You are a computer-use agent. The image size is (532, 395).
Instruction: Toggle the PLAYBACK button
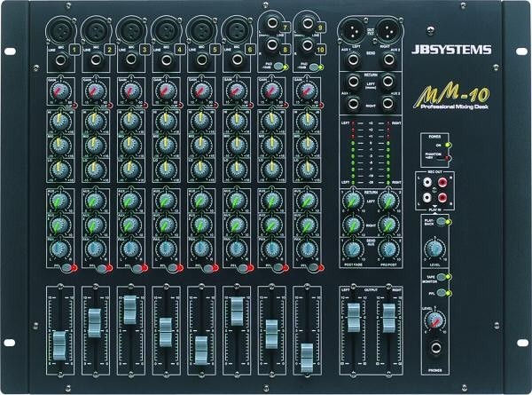tap(442, 222)
